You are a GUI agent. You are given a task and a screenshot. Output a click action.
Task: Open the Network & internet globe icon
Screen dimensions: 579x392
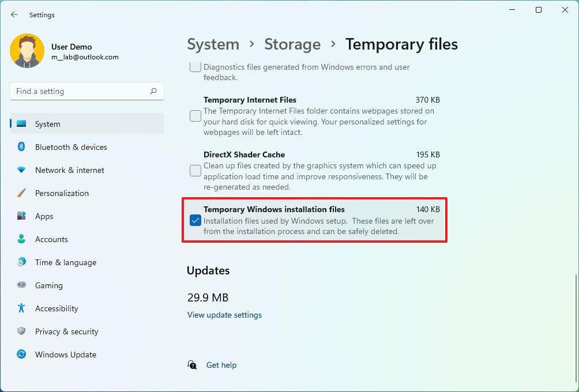[21, 170]
